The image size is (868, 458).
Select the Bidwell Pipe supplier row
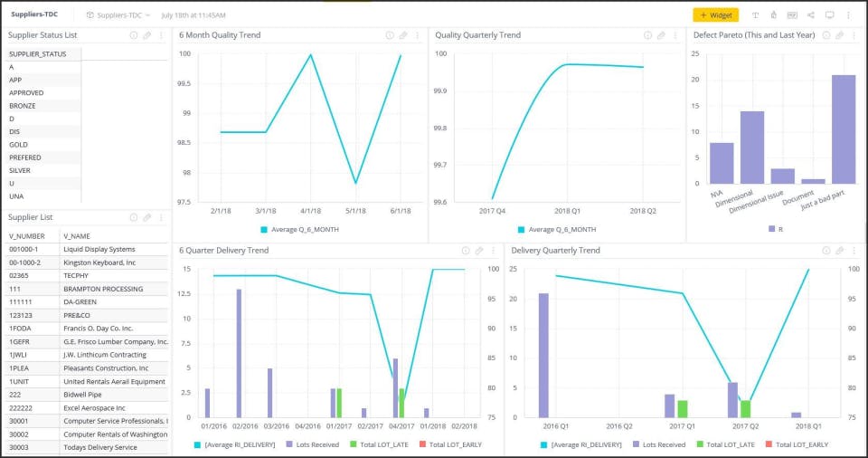pos(87,395)
